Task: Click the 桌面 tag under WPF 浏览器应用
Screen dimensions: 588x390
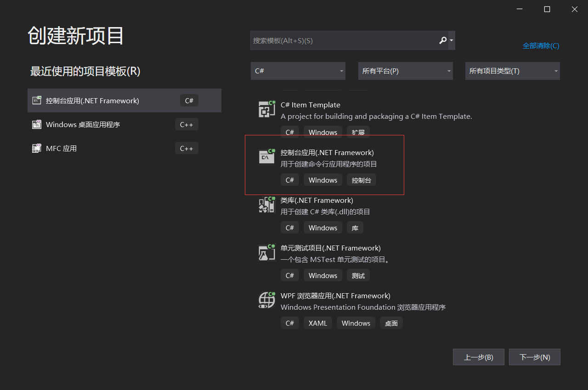Action: [391, 323]
